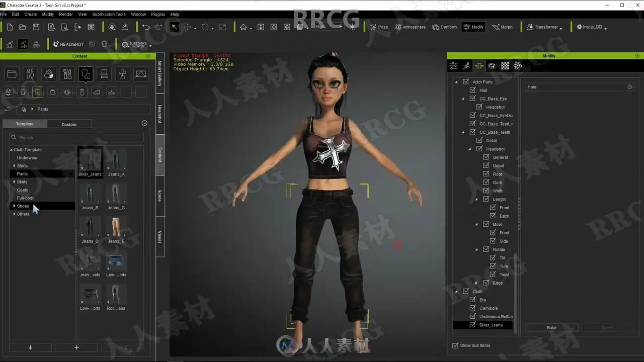Open the Smart Gallery side tab

pyautogui.click(x=160, y=73)
